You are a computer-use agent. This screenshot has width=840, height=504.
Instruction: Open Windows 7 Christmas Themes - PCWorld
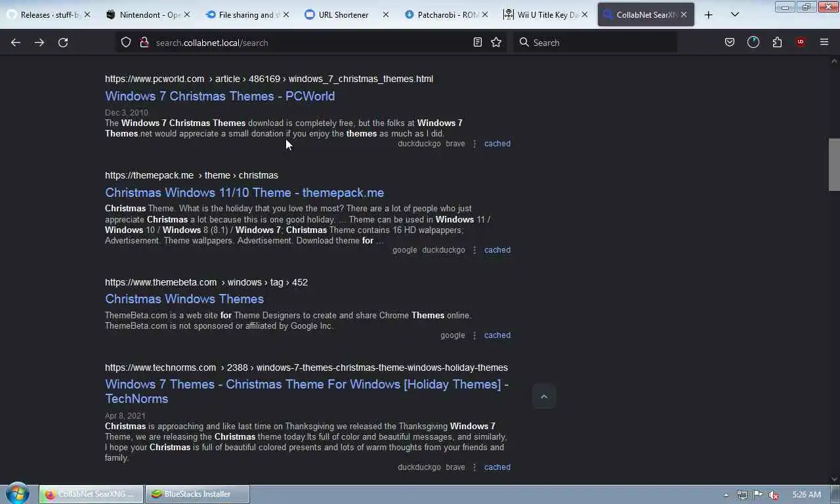pos(220,96)
